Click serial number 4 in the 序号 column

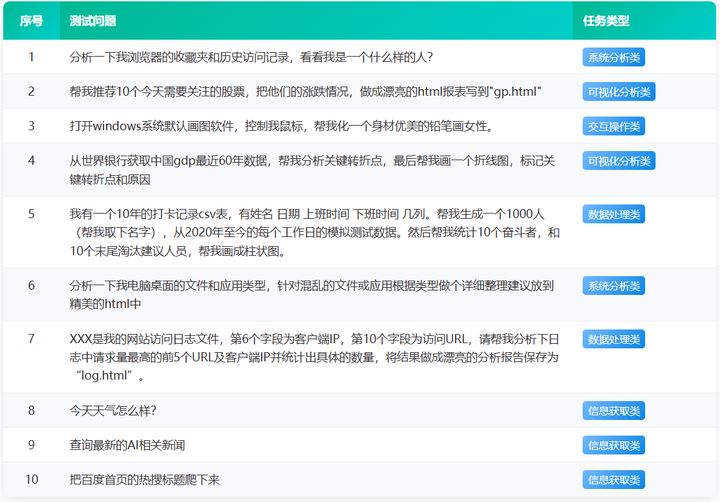[31, 160]
